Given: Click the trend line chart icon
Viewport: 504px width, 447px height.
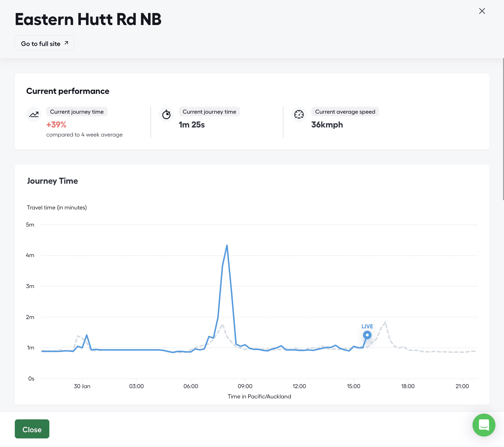Looking at the screenshot, I should tap(34, 114).
